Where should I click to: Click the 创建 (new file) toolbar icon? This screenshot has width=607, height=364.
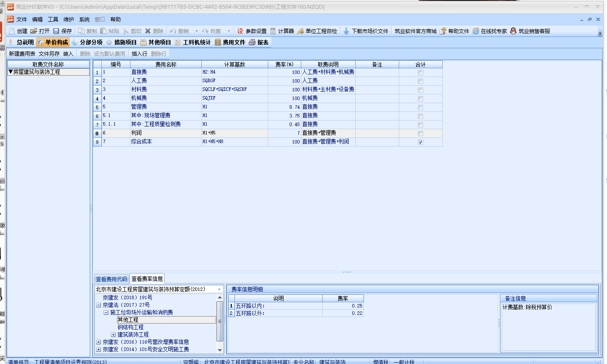click(12, 31)
